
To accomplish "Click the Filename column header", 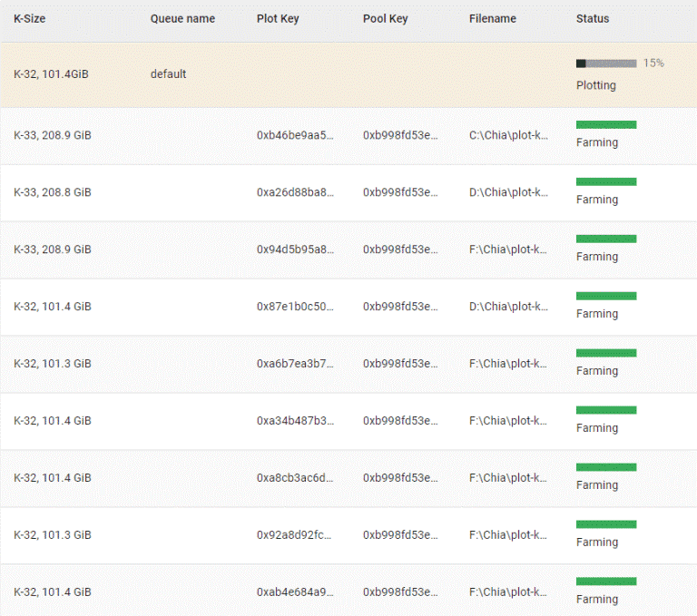I will 493,19.
